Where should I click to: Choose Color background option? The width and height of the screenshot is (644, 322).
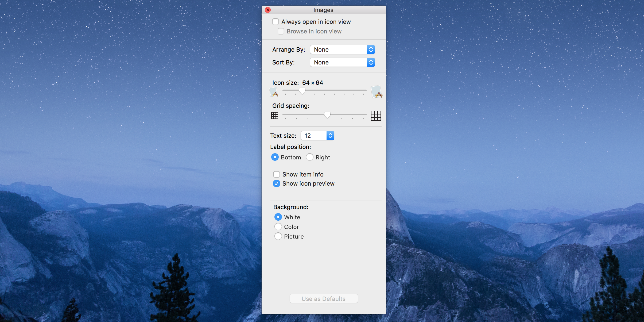coord(278,227)
